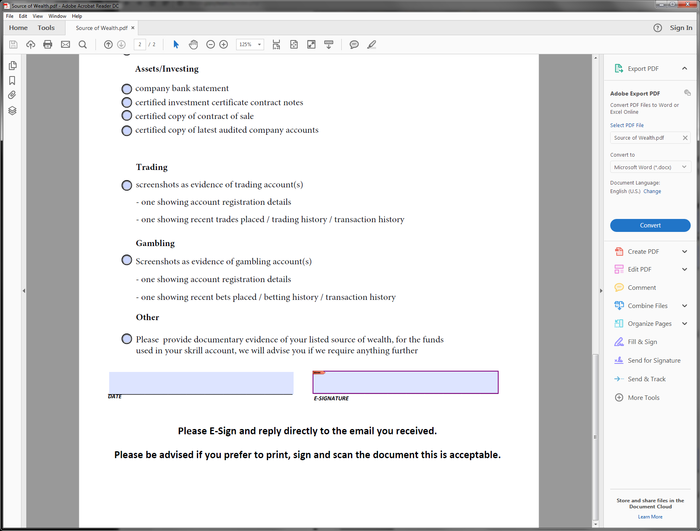Select the highlighter pen tool
The width and height of the screenshot is (700, 531).
tap(371, 45)
